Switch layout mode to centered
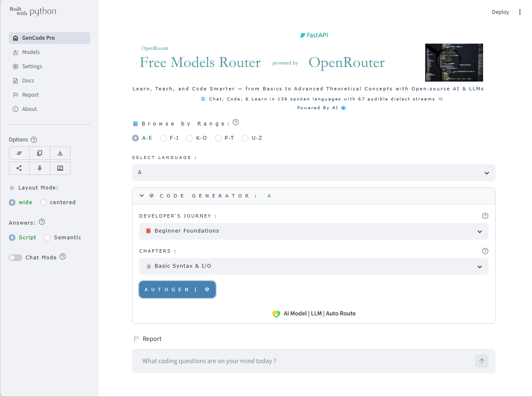The height and width of the screenshot is (397, 532). [58, 202]
